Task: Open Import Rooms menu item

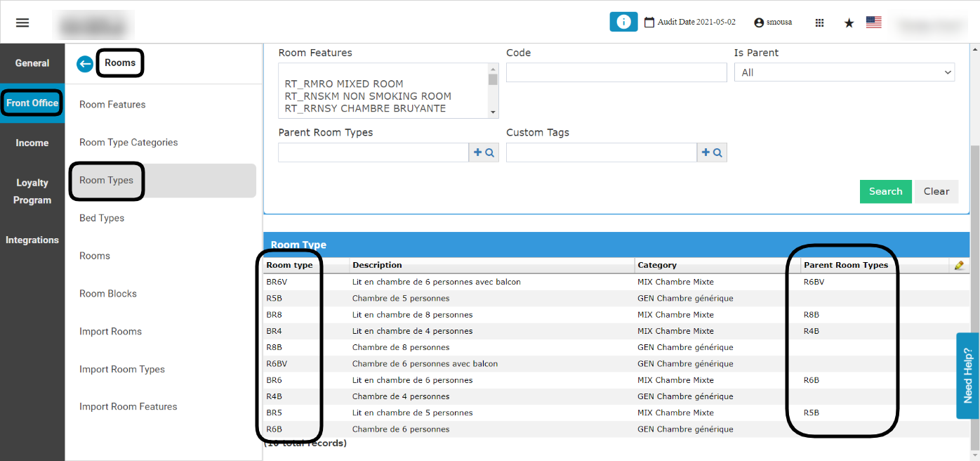Action: coord(110,332)
